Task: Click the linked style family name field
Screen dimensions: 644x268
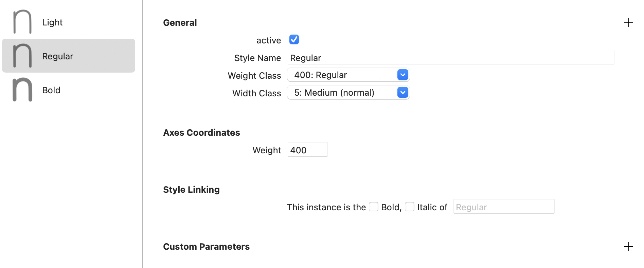Action: 504,207
